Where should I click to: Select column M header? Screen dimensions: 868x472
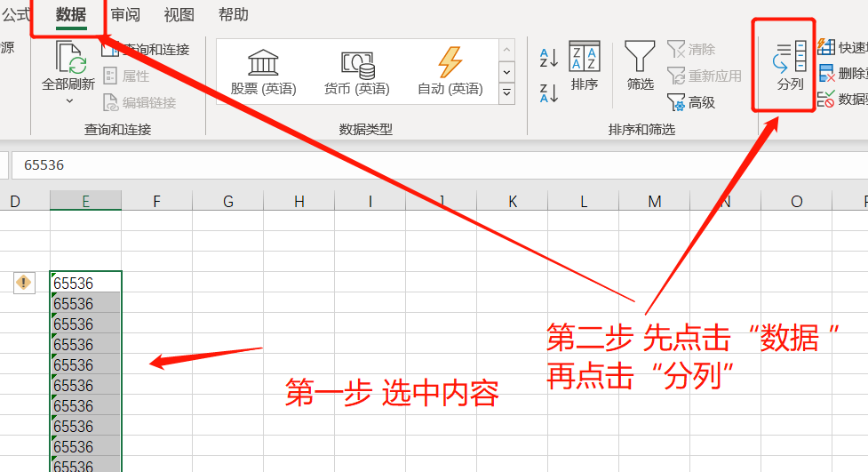[x=654, y=201]
